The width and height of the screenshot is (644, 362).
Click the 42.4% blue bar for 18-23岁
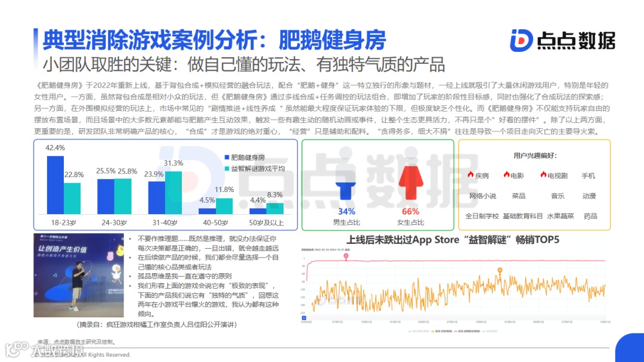pyautogui.click(x=55, y=185)
